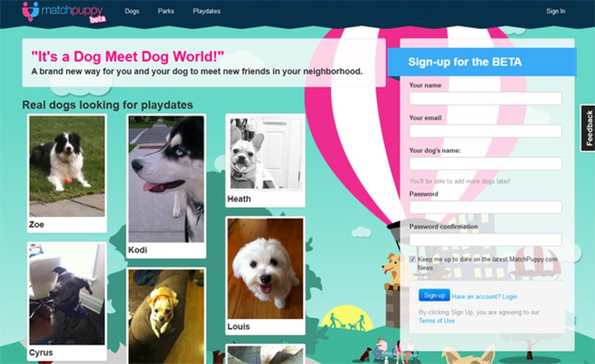Screen dimensions: 595x364
Task: Click the name Kodi
Action: [x=137, y=250]
